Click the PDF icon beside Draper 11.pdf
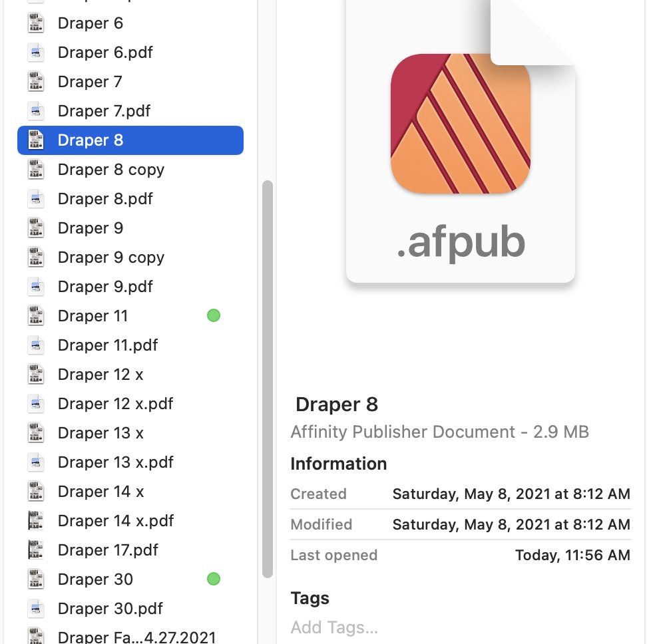The width and height of the screenshot is (647, 644). (x=36, y=345)
